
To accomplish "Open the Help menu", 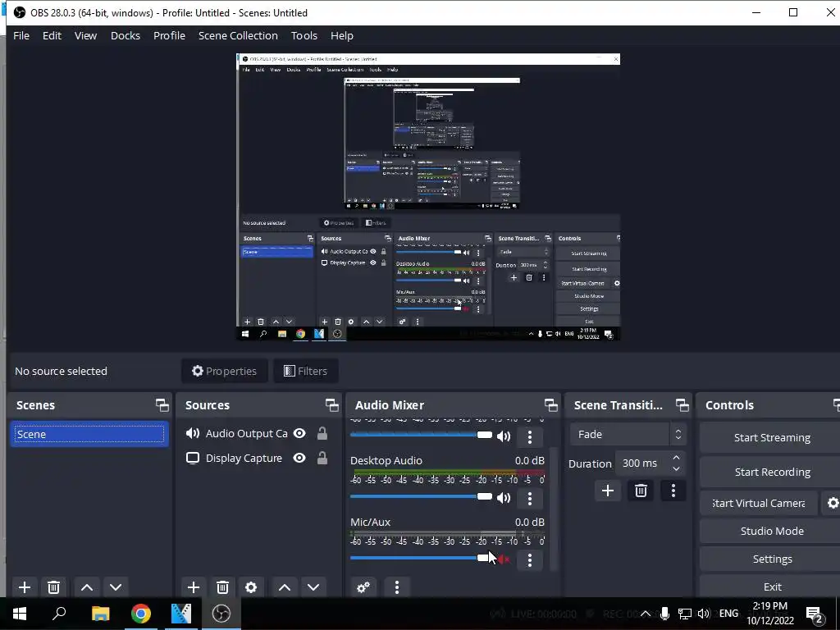I will point(342,35).
